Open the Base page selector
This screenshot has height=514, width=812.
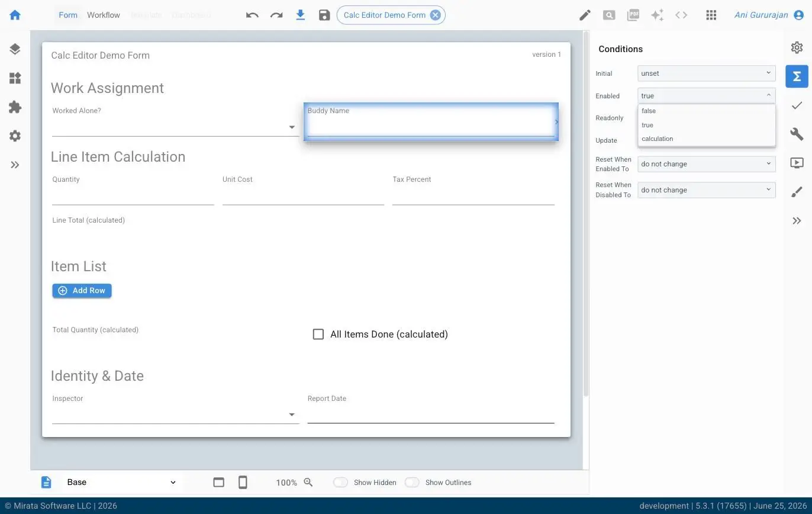121,482
